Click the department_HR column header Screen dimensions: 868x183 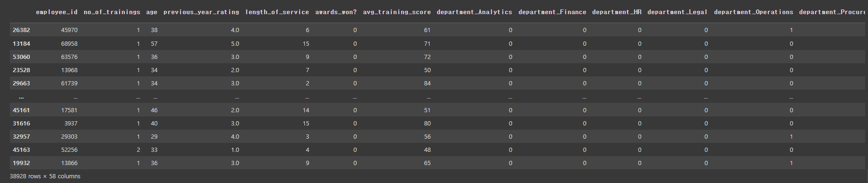[x=617, y=12]
